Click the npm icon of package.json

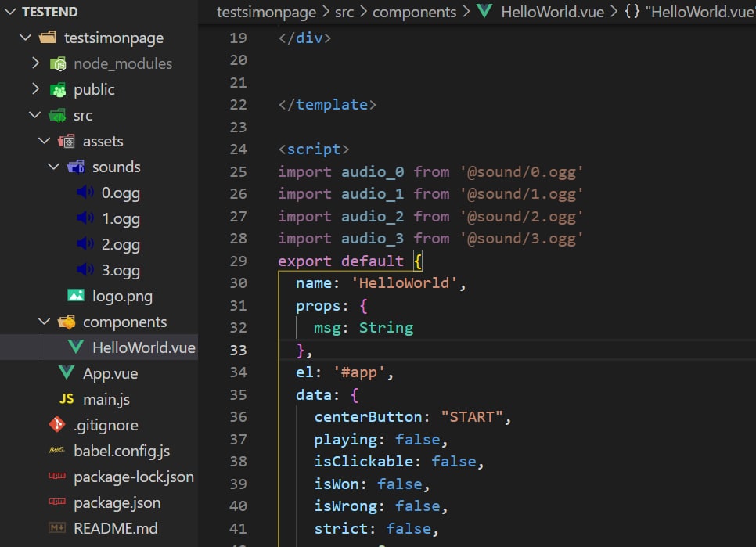(57, 502)
